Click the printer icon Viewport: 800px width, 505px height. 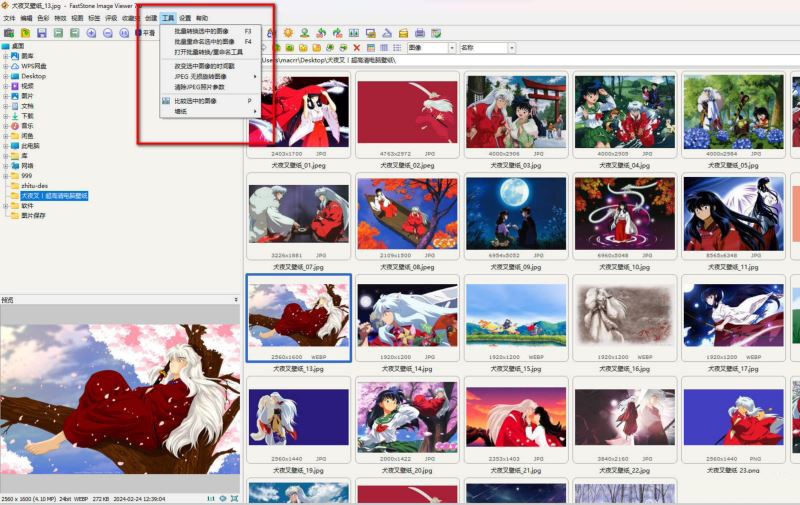point(420,33)
